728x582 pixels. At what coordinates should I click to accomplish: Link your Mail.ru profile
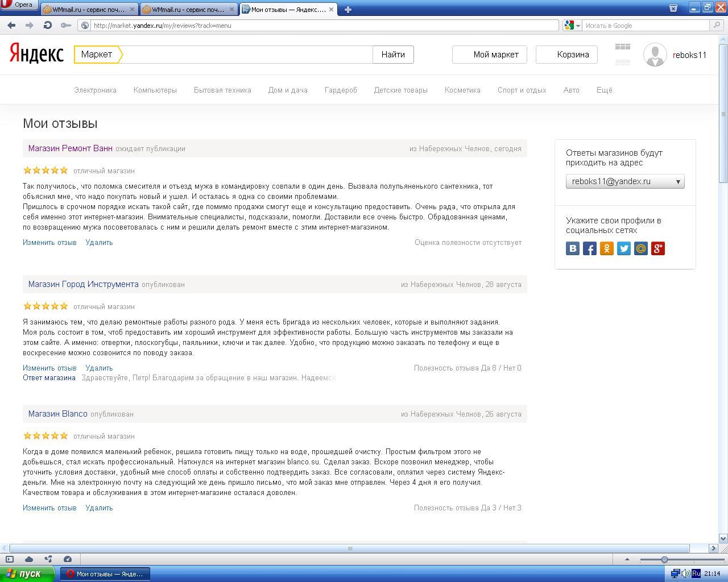641,248
